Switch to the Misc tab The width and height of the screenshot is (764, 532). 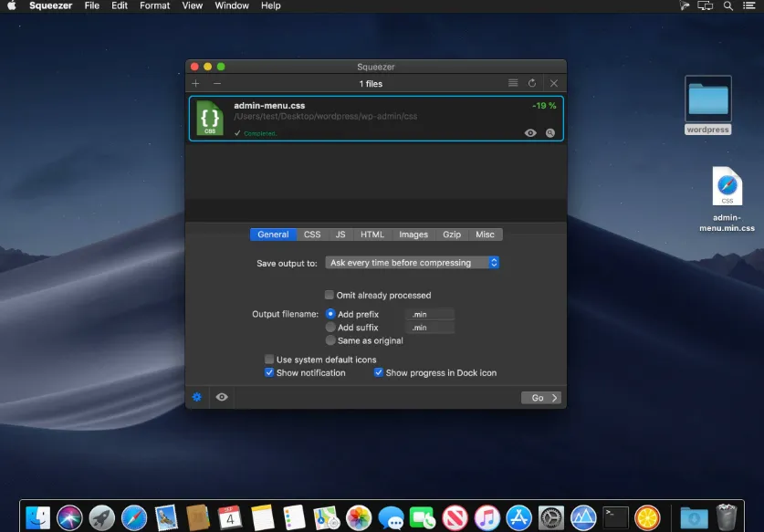pos(485,235)
